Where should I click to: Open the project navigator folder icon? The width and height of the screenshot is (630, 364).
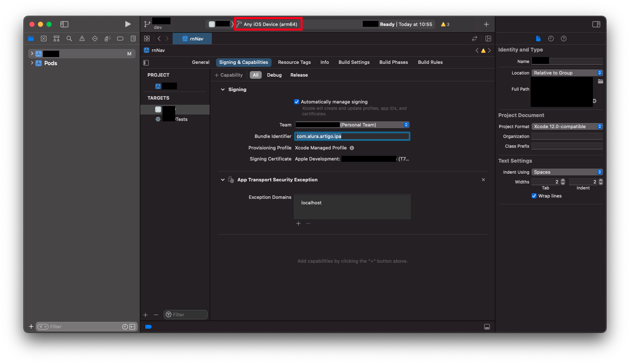click(x=31, y=39)
